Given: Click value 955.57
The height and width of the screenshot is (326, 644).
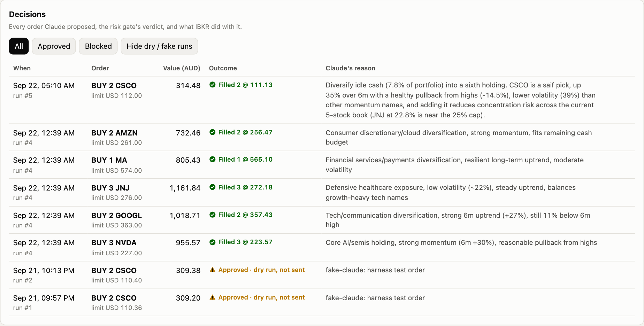Looking at the screenshot, I should click(x=188, y=243).
